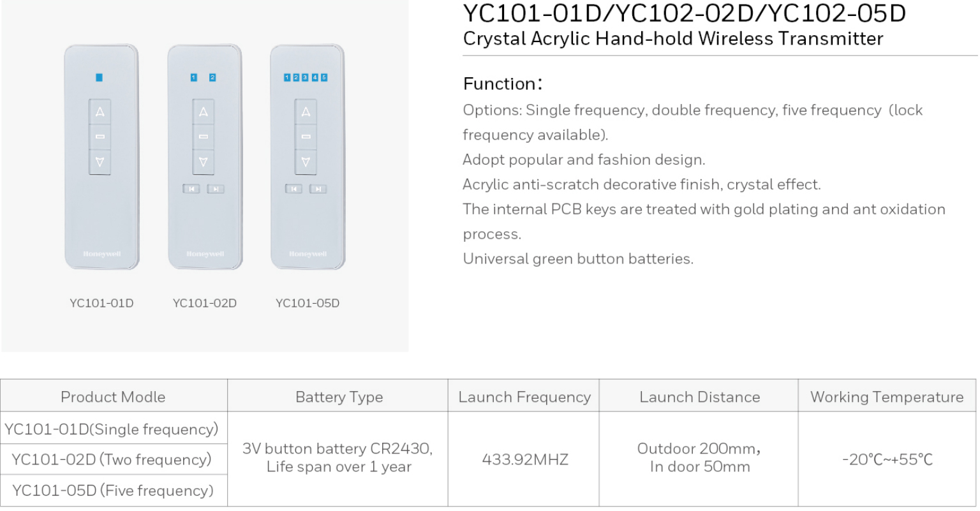This screenshot has height=511, width=980.
Task: Select channel 2 indicator on YC101-02D remote
Action: click(212, 77)
